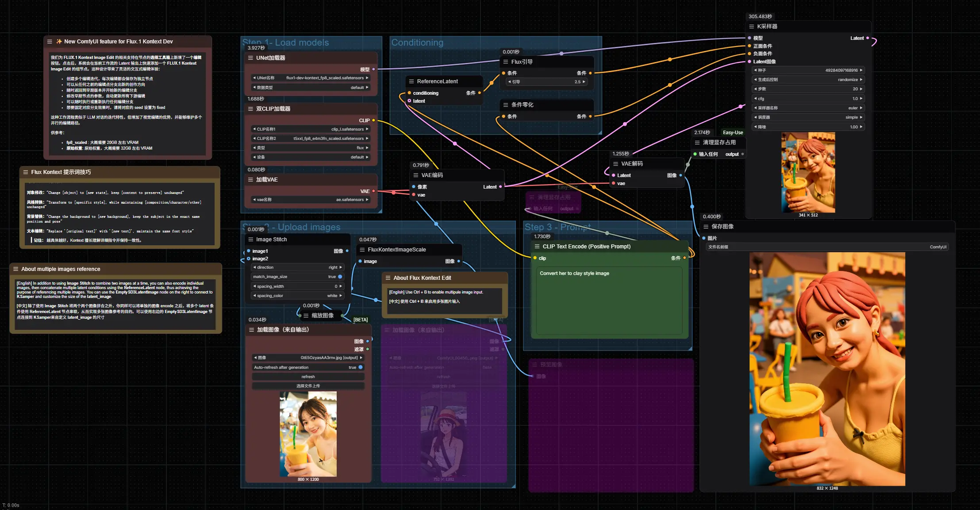
Task: Open the 加载图像 (来自输出) node menu icon
Action: tap(251, 330)
